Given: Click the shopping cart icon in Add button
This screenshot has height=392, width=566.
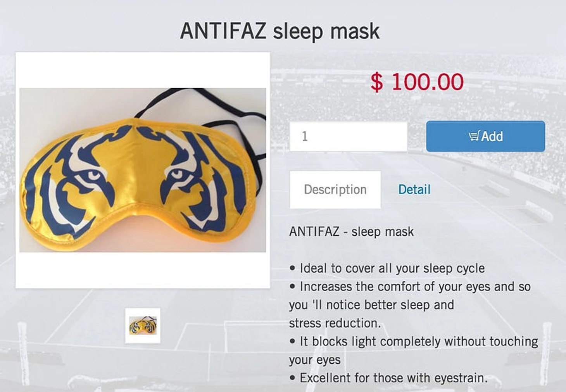Looking at the screenshot, I should coord(474,136).
